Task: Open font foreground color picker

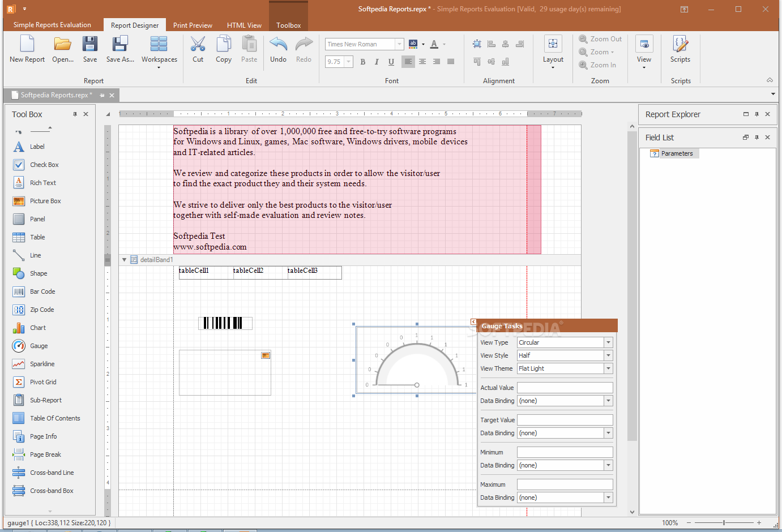Action: pyautogui.click(x=434, y=44)
